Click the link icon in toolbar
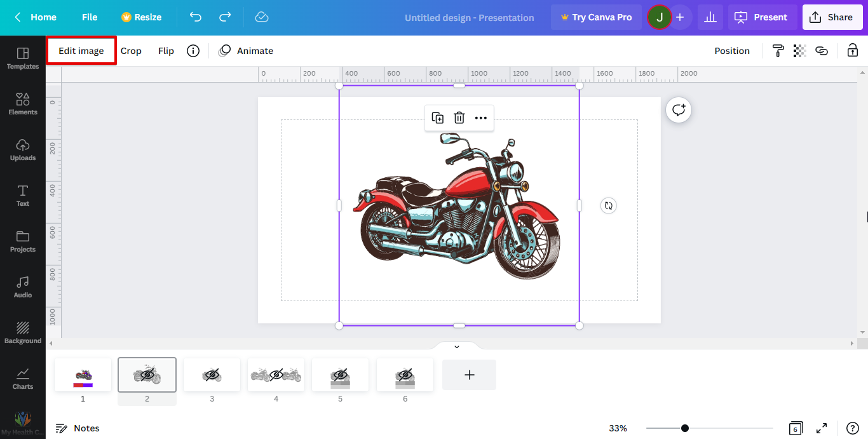The height and width of the screenshot is (439, 868). click(822, 51)
